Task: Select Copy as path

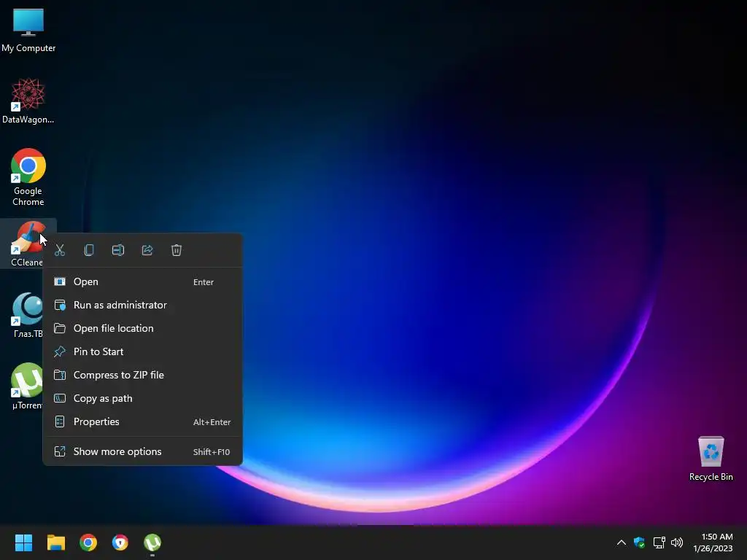Action: (142, 399)
